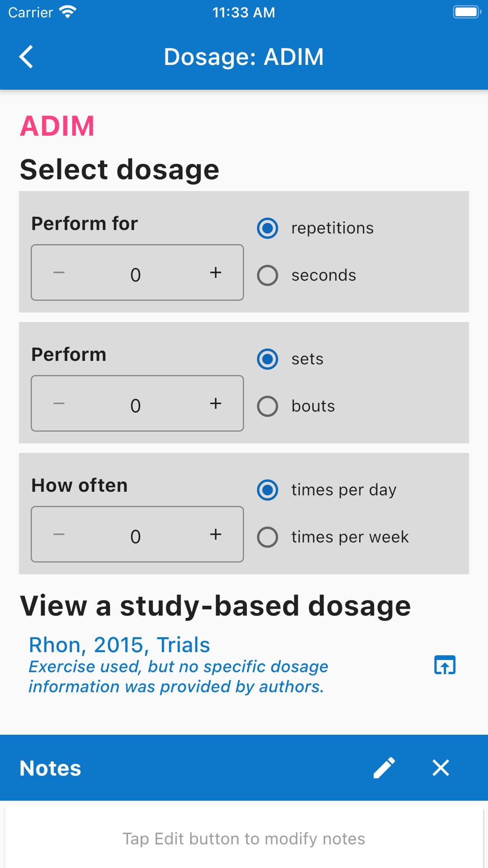Image resolution: width=488 pixels, height=868 pixels.
Task: Tap the back arrow in header
Action: [x=26, y=57]
